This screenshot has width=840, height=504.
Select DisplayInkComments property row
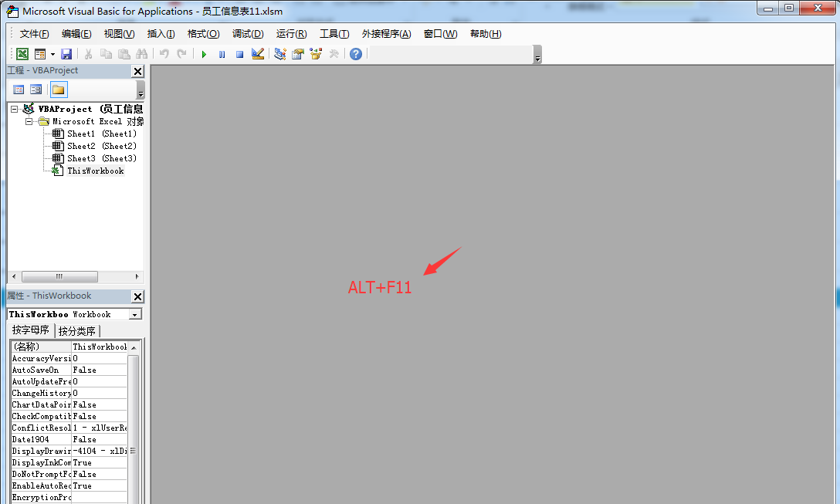[x=69, y=463]
